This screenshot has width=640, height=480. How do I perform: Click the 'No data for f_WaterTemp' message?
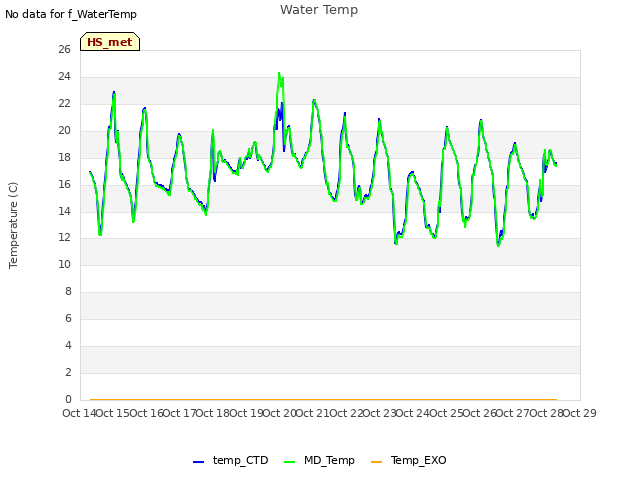coord(71,14)
